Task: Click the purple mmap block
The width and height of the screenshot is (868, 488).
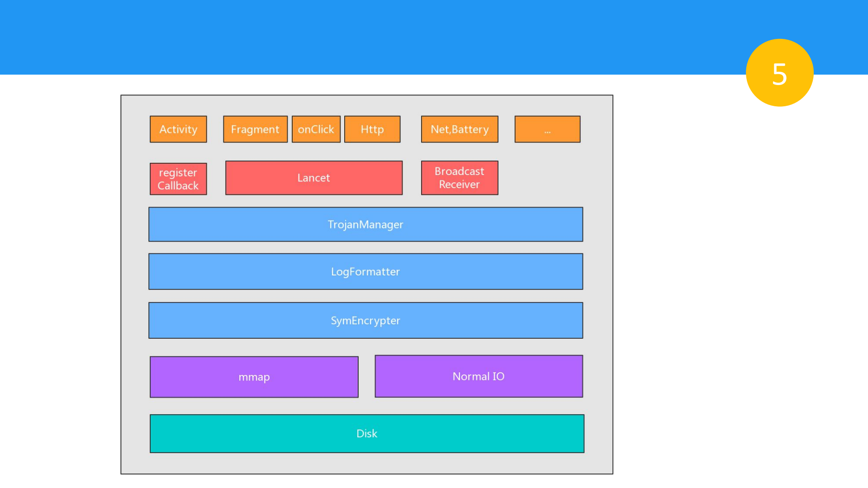Action: point(254,377)
